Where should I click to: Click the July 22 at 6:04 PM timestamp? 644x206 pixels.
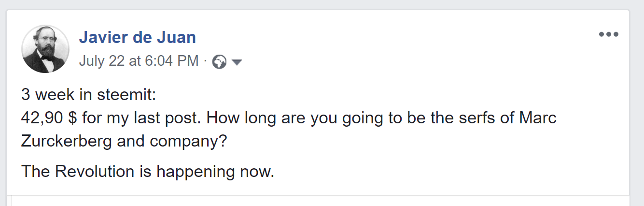[139, 61]
